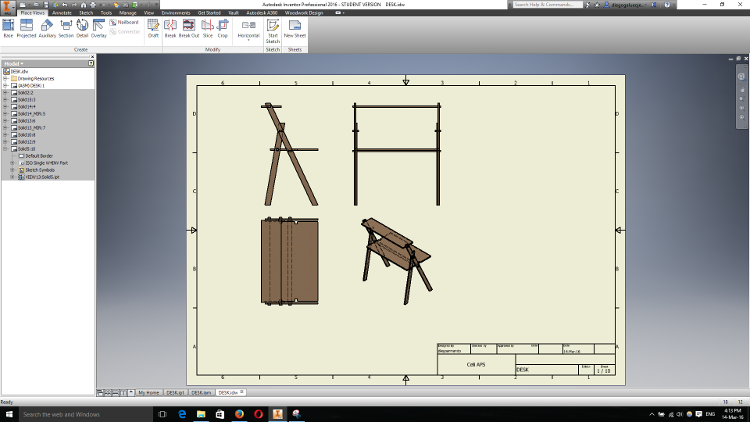
Task: Select the Draft view tool
Action: pyautogui.click(x=153, y=28)
